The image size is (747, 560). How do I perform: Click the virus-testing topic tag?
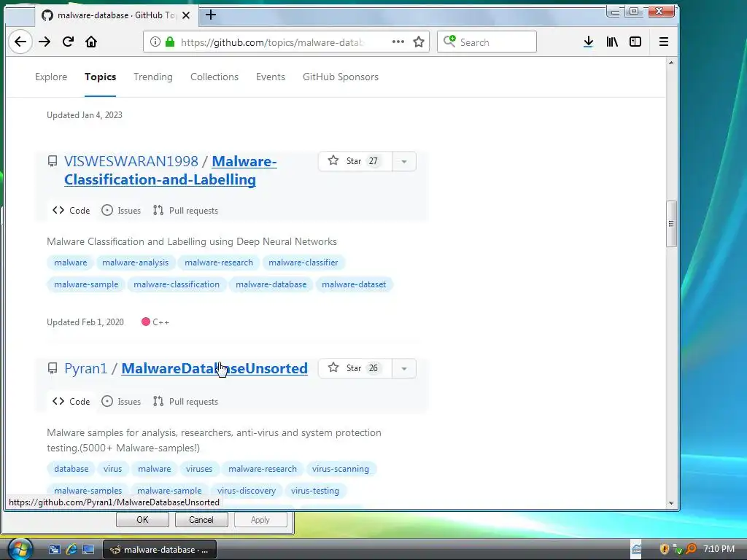point(315,491)
